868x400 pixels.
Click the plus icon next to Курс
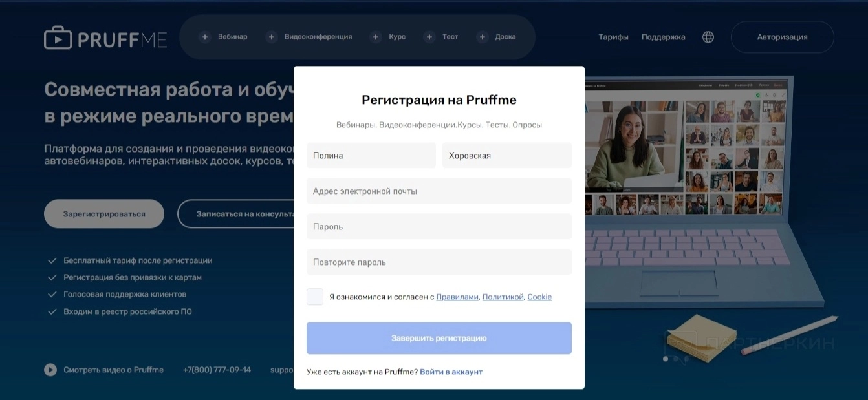coord(376,37)
